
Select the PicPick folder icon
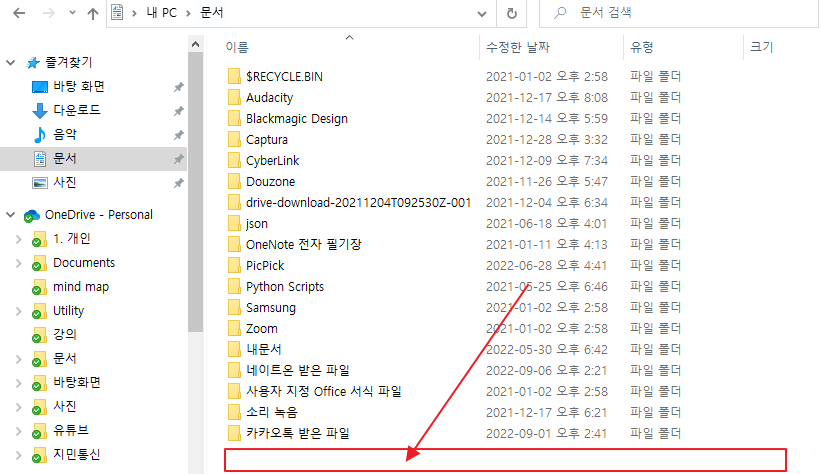tap(234, 266)
